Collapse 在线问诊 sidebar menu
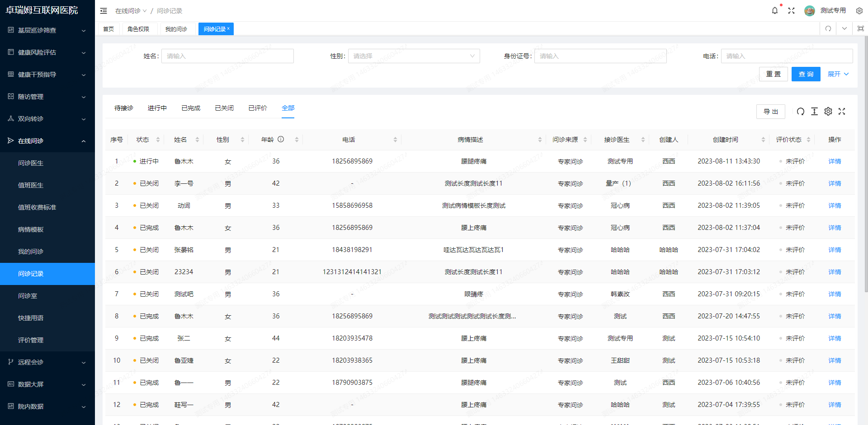 click(47, 141)
